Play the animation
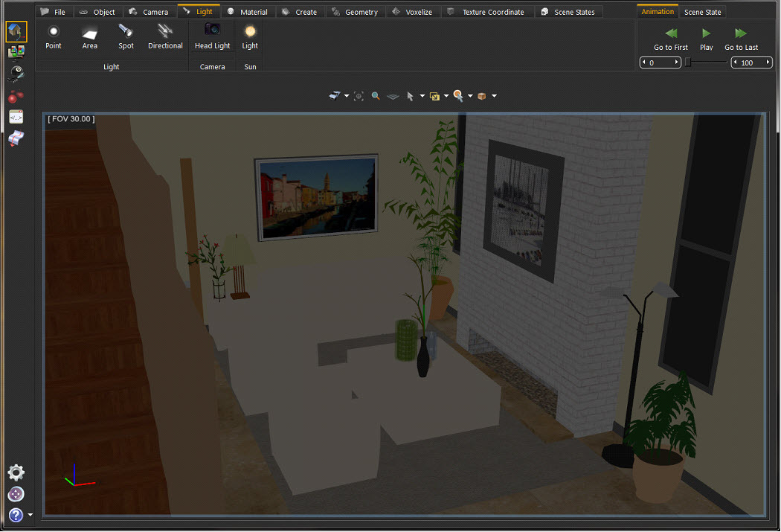The width and height of the screenshot is (781, 532). tap(707, 39)
